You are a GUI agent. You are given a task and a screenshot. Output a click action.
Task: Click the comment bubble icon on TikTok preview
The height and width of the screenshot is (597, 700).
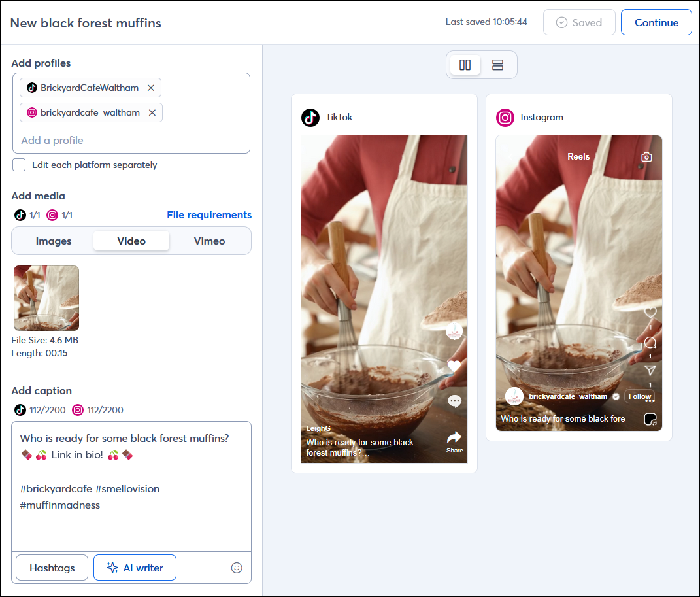click(x=454, y=401)
